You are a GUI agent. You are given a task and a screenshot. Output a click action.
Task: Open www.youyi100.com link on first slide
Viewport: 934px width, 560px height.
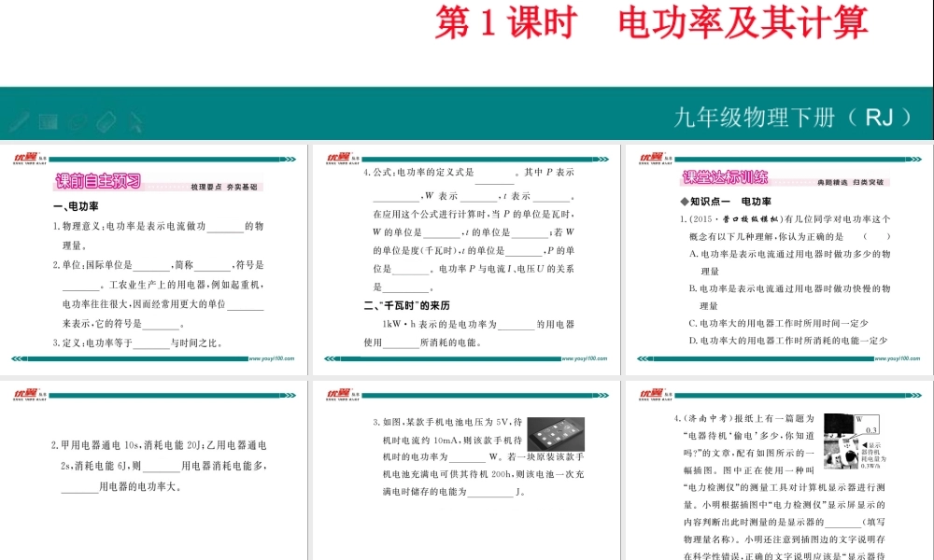tap(272, 357)
